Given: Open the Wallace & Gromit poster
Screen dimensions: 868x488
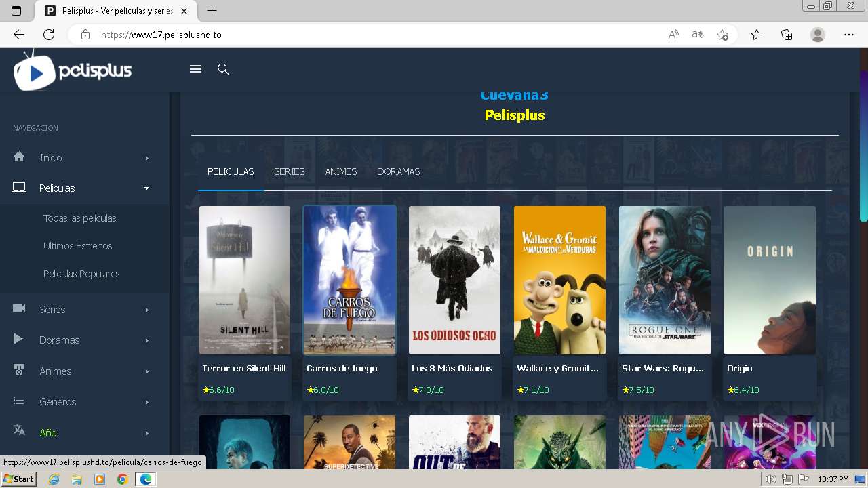Looking at the screenshot, I should [559, 280].
